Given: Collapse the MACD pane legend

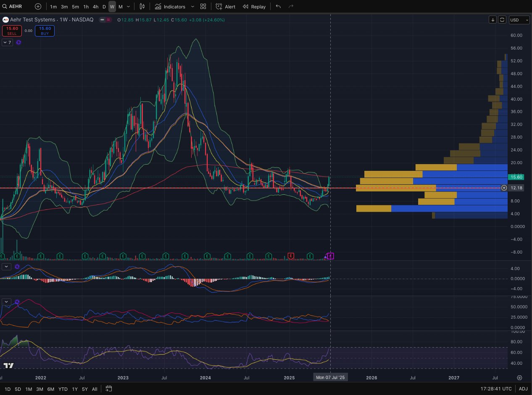Looking at the screenshot, I should click(x=6, y=266).
